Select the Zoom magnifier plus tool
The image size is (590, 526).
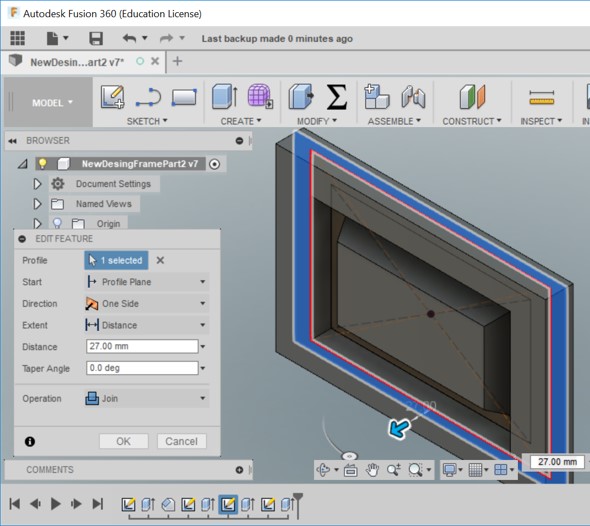tap(394, 470)
